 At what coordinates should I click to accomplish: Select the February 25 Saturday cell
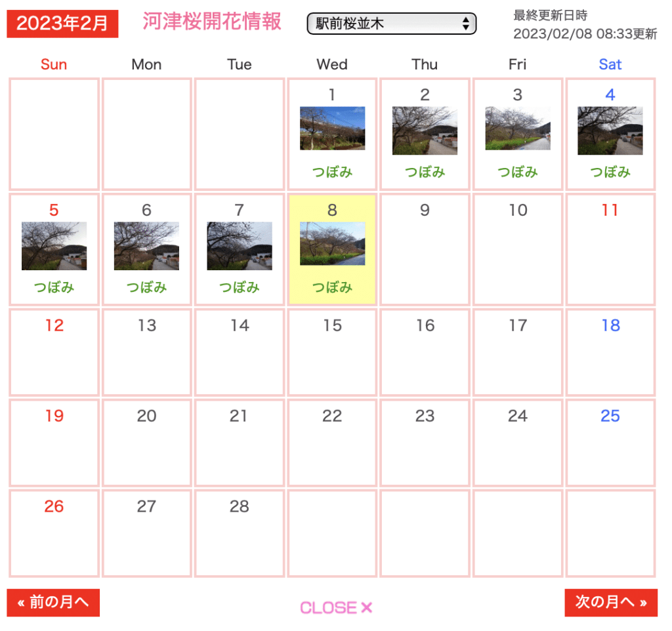coord(610,443)
